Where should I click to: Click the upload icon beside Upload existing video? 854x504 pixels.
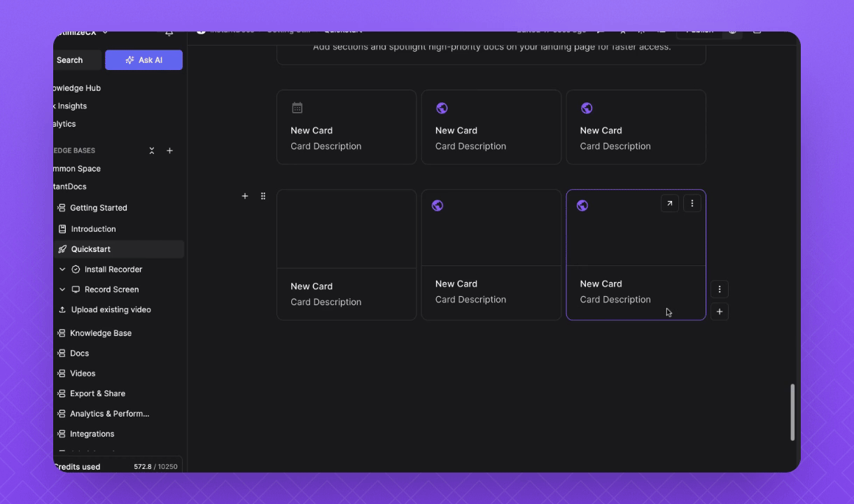62,309
